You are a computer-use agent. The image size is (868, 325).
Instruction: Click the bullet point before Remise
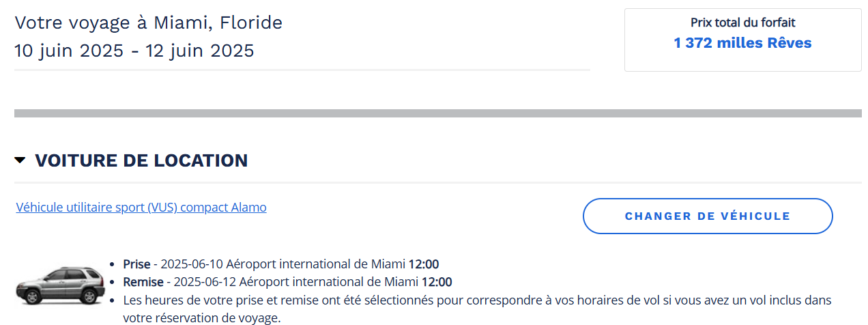pos(113,283)
